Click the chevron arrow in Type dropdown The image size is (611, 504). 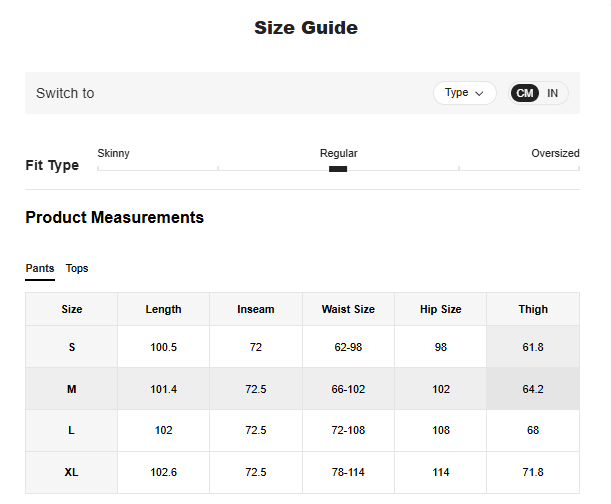[480, 93]
